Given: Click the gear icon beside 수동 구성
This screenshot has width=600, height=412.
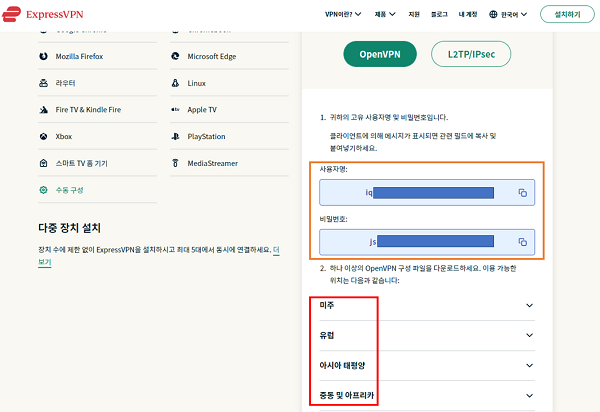Looking at the screenshot, I should coord(44,190).
